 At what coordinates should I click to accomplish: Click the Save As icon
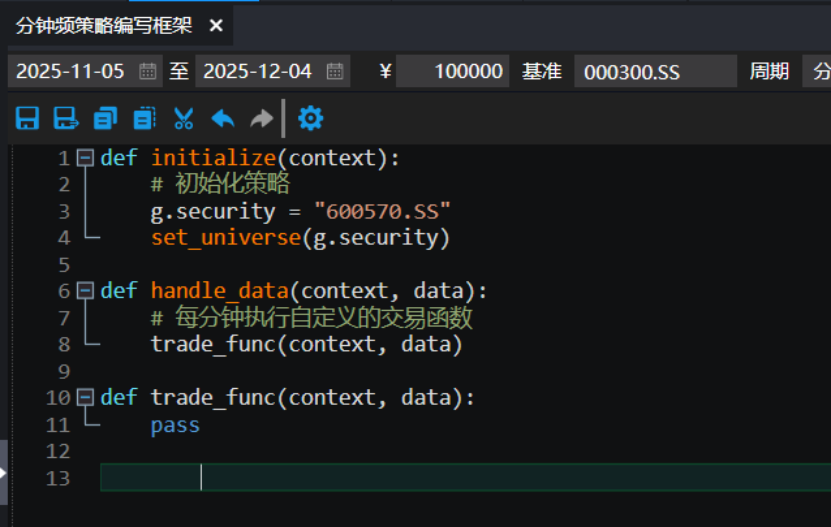pos(66,119)
